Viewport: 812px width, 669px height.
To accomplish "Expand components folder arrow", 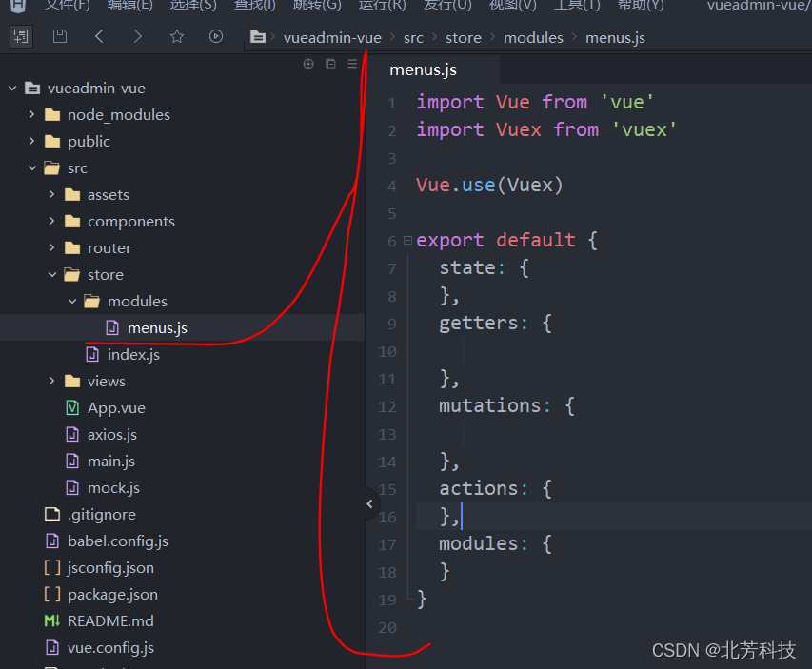I will click(x=51, y=221).
